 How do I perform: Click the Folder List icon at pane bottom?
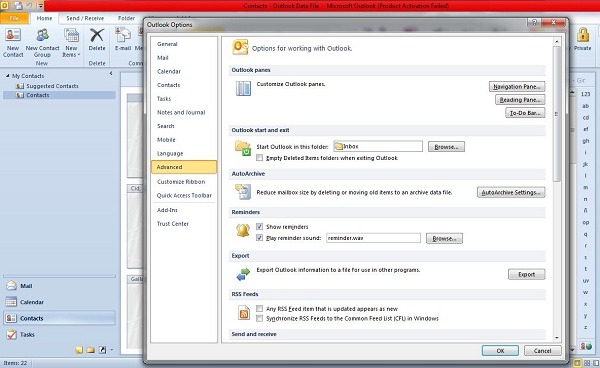point(91,350)
